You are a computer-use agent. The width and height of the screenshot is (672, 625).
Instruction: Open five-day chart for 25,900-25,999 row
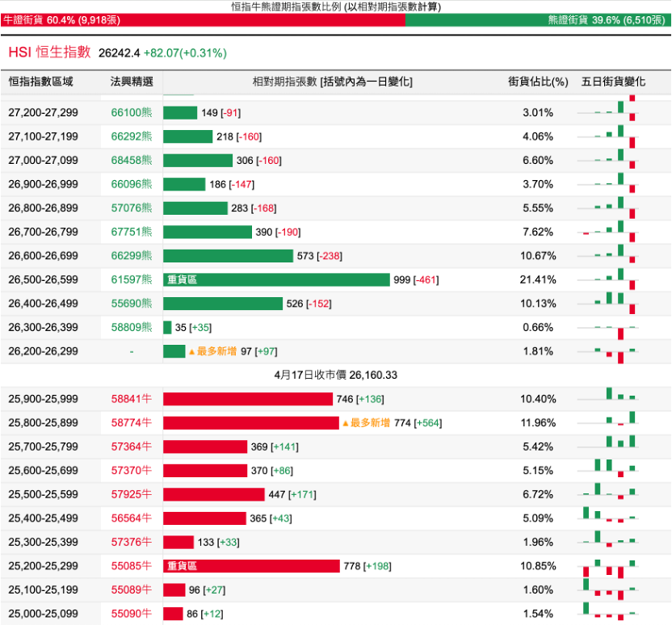click(608, 399)
